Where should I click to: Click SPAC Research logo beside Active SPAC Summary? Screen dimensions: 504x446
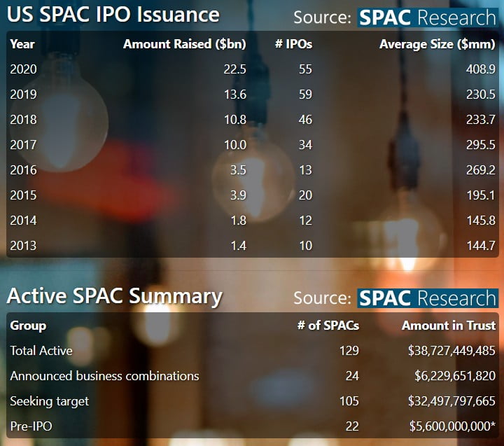pos(427,298)
